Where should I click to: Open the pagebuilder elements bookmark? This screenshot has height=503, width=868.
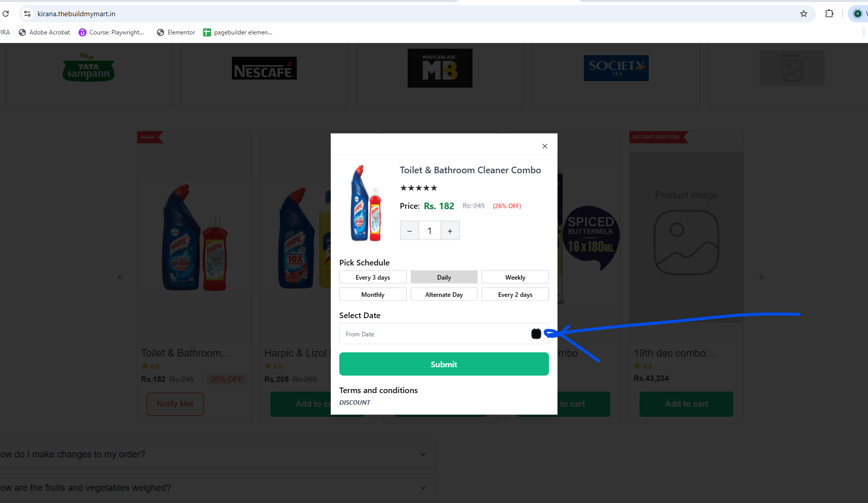coord(238,32)
